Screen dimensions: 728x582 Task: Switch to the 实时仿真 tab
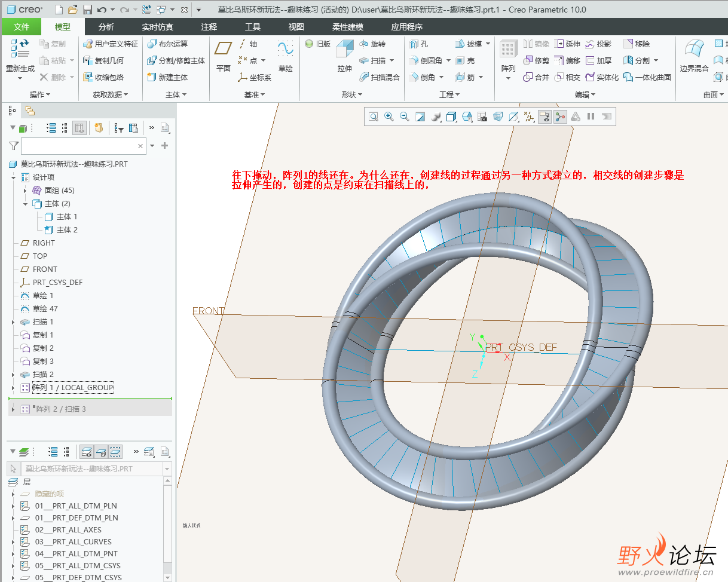click(x=158, y=27)
